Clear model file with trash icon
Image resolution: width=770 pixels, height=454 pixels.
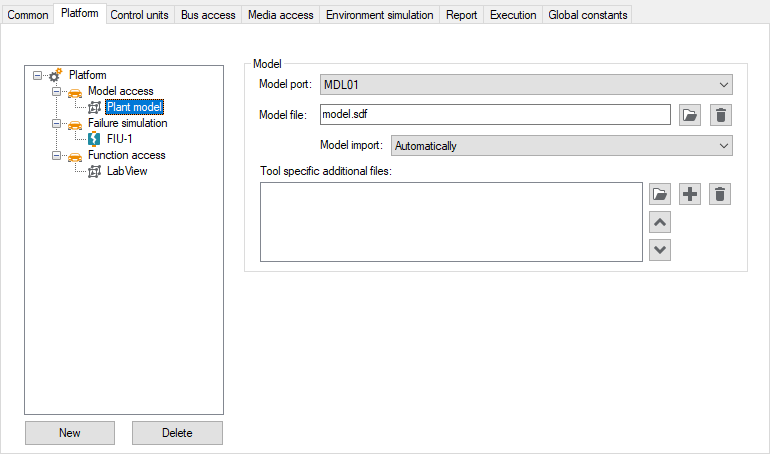click(720, 115)
